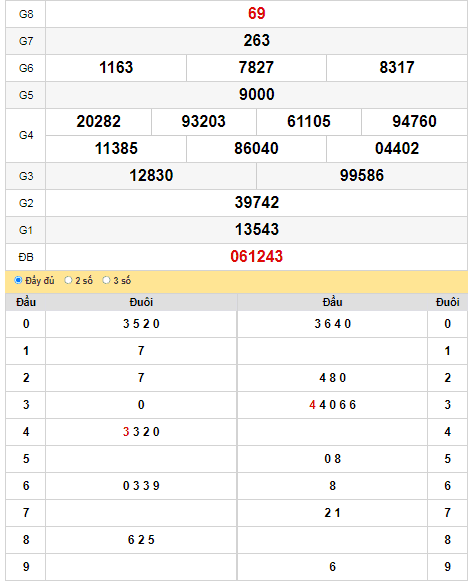Click the G6 number 1163

pos(116,68)
